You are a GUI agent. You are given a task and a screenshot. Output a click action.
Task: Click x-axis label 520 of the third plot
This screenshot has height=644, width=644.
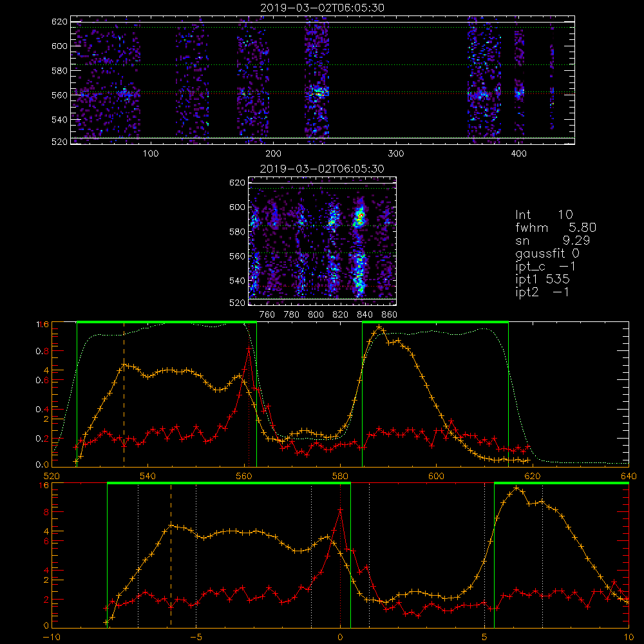(52, 477)
